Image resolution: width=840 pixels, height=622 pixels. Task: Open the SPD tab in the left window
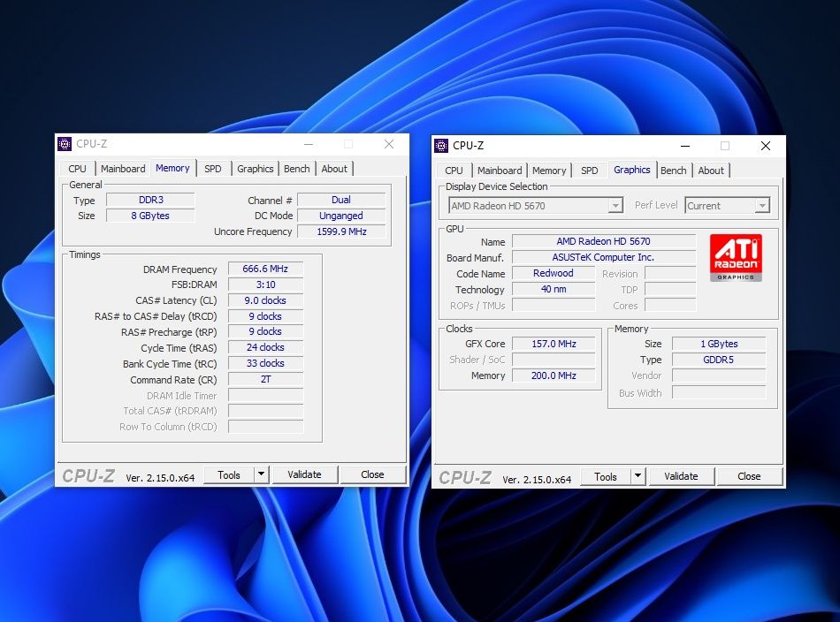[x=213, y=169]
